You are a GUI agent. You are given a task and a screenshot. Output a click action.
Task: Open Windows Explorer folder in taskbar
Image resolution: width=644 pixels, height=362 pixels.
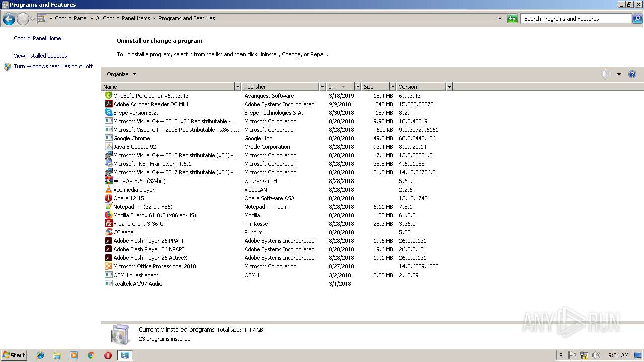click(57, 355)
